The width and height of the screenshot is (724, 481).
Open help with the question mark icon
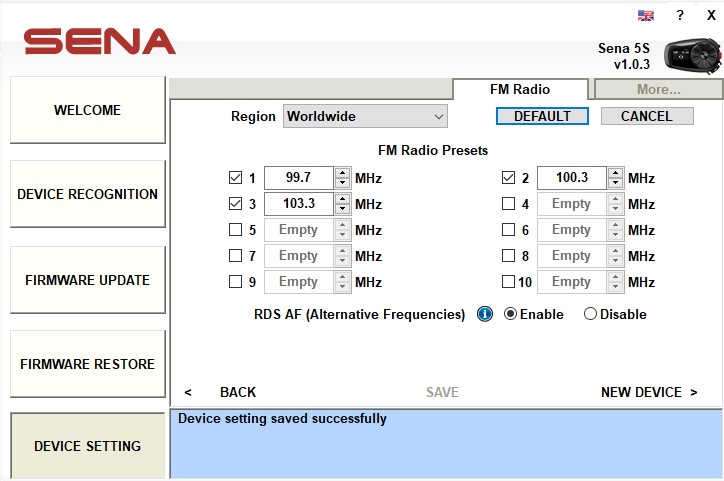pyautogui.click(x=680, y=15)
